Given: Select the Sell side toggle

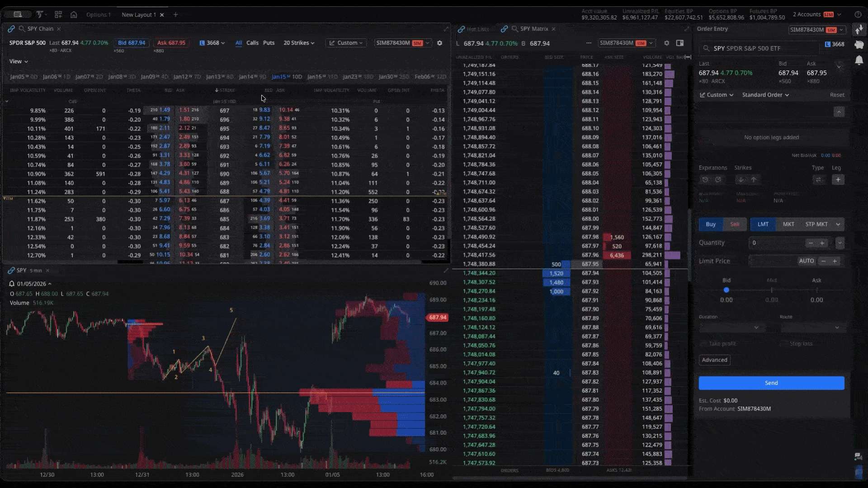Looking at the screenshot, I should click(735, 224).
